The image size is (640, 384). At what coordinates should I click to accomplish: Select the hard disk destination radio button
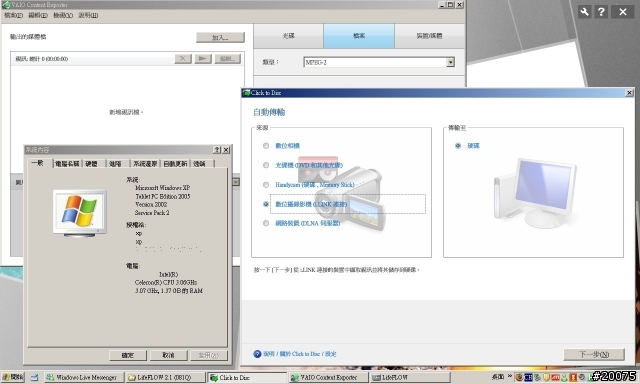click(458, 146)
